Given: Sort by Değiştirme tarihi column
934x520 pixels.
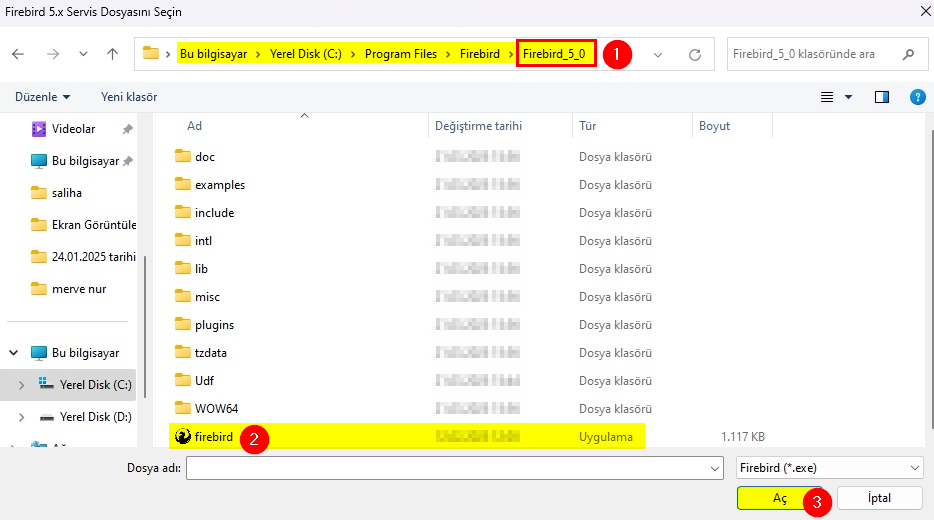Looking at the screenshot, I should point(478,126).
